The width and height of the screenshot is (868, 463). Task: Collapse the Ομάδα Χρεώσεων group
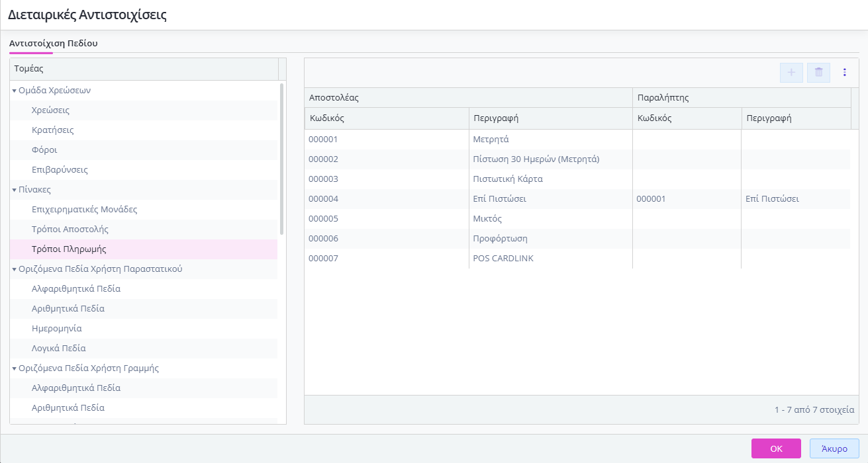(x=15, y=91)
